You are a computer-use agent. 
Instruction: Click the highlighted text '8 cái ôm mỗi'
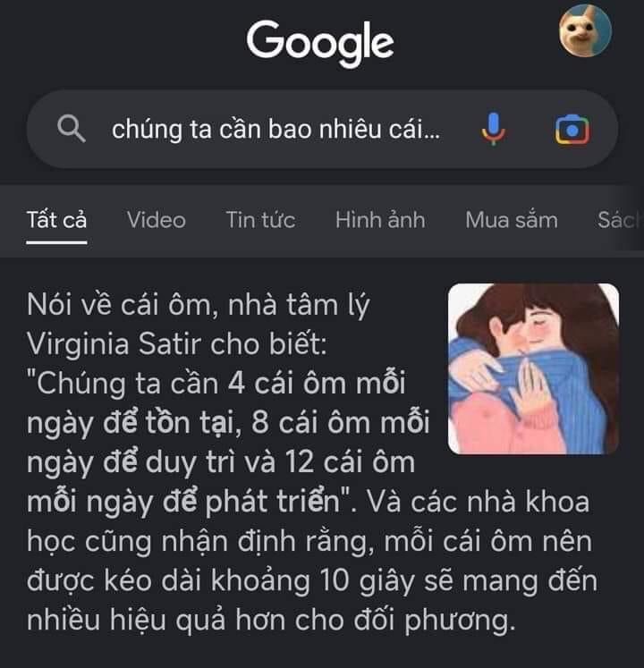[340, 423]
